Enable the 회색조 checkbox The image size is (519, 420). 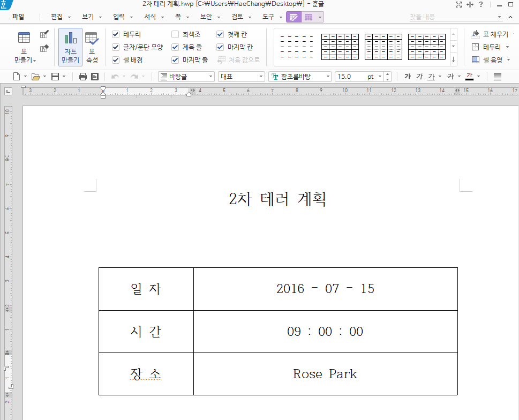(175, 34)
